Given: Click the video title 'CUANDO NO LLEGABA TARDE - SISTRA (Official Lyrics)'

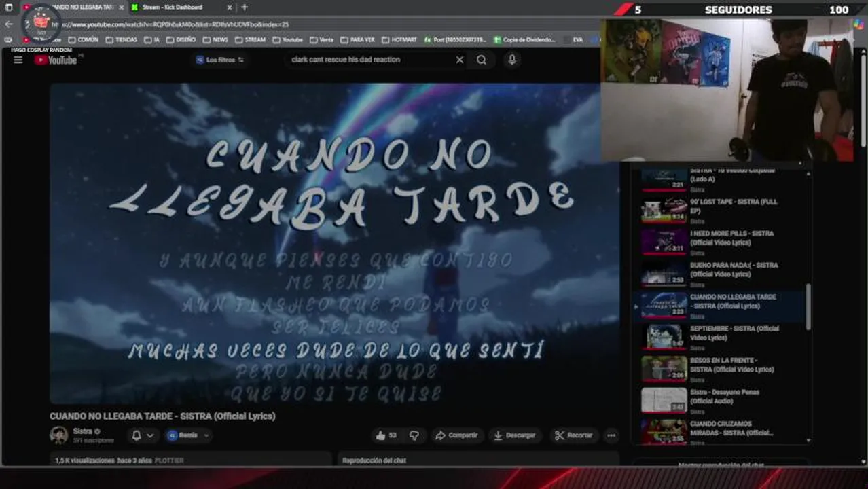Looking at the screenshot, I should tap(162, 416).
